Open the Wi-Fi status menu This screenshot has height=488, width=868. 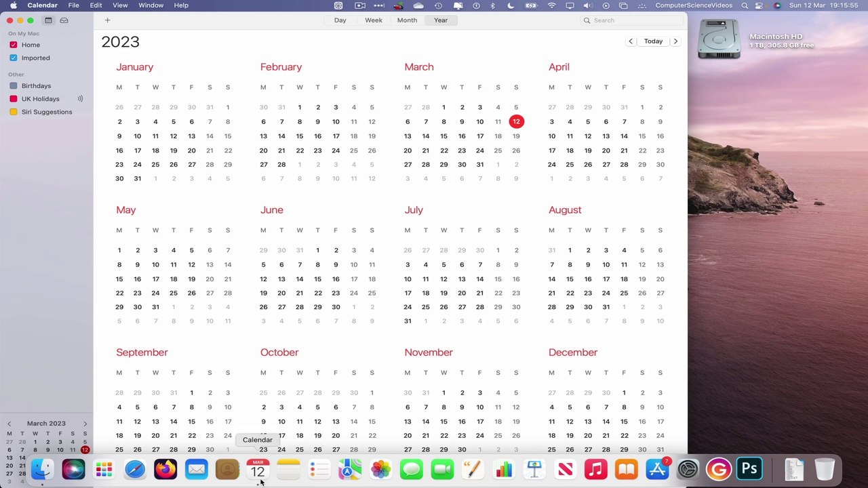(x=552, y=5)
